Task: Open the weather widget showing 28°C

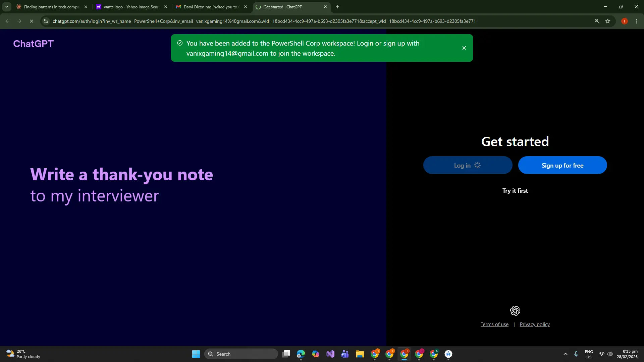Action: [23, 354]
